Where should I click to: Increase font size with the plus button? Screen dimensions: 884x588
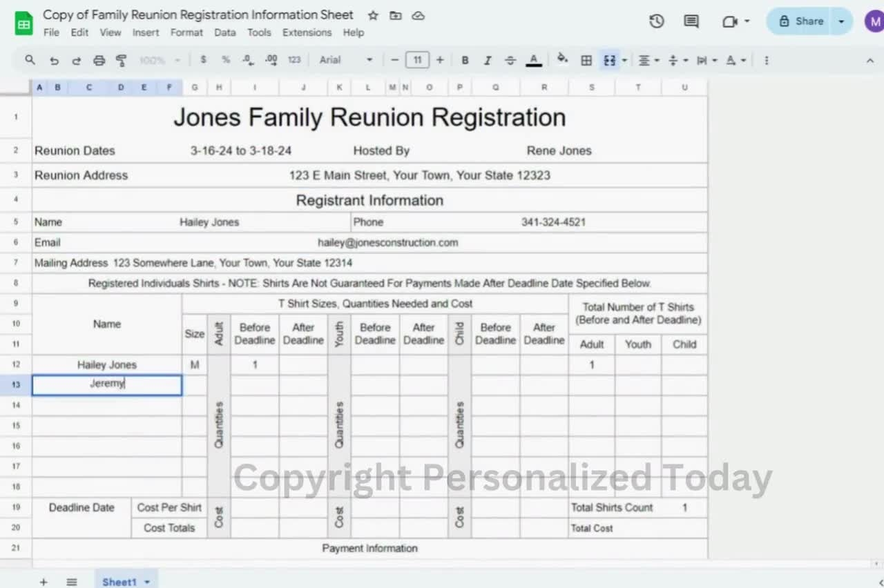coord(440,60)
